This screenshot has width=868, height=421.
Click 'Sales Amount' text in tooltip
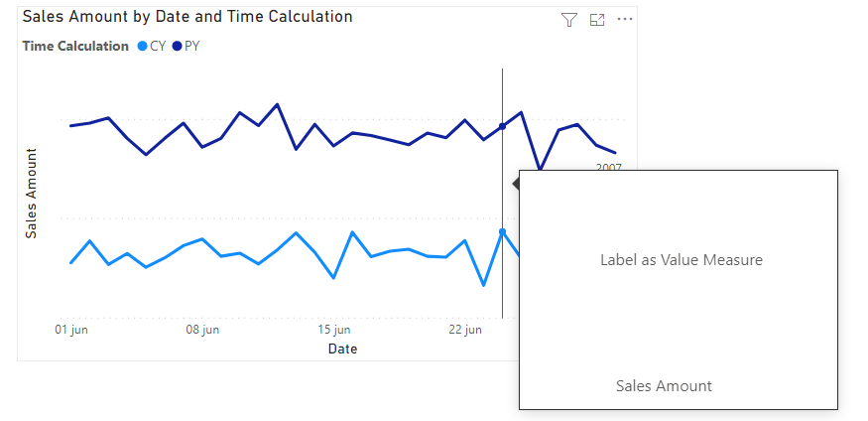[664, 386]
